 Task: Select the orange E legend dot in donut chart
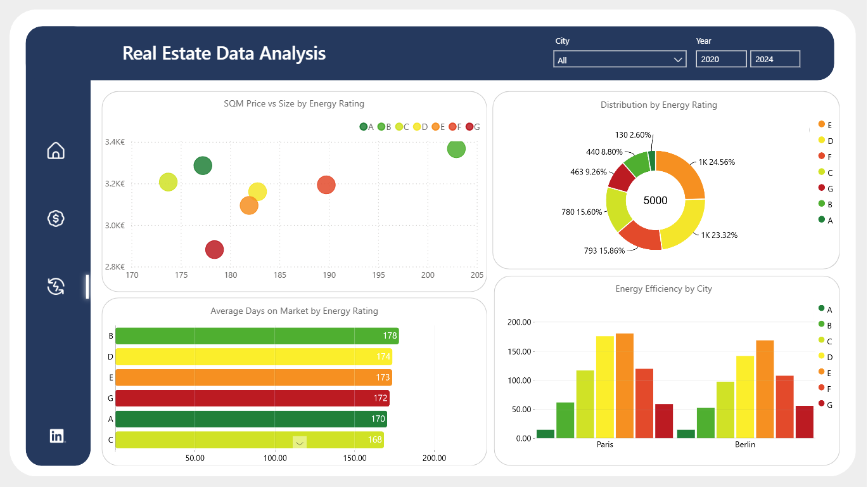click(x=822, y=124)
